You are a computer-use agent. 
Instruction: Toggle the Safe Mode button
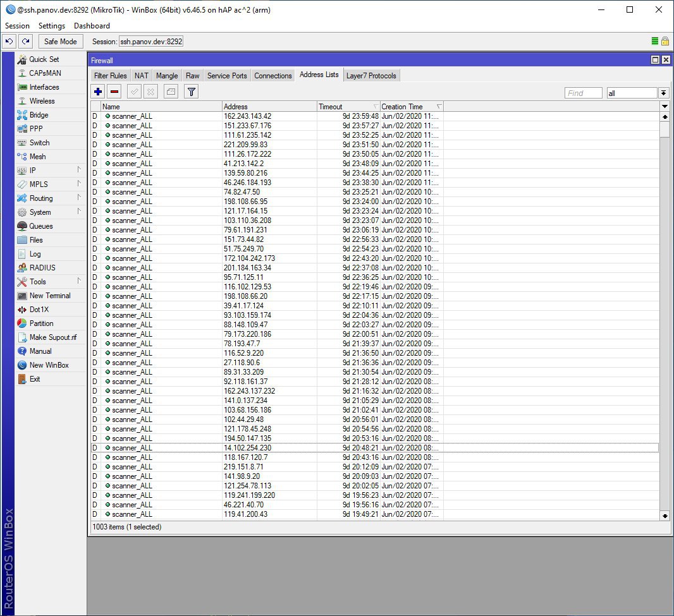tap(61, 42)
